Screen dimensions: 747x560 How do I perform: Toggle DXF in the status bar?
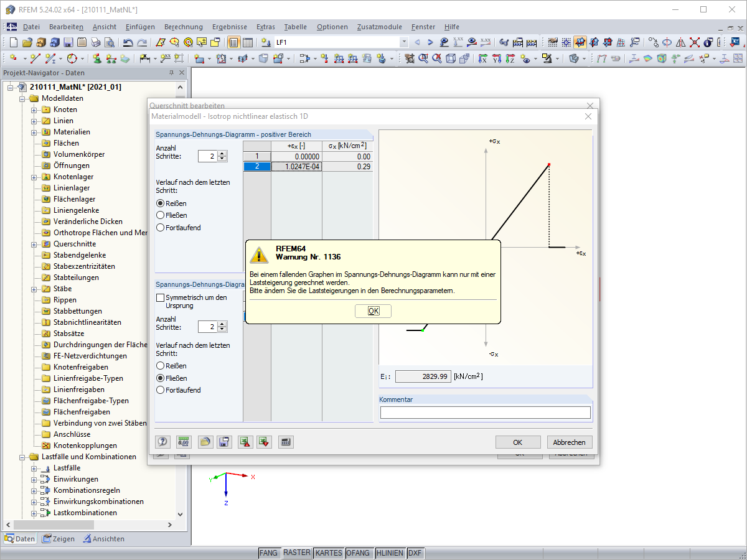click(x=415, y=553)
